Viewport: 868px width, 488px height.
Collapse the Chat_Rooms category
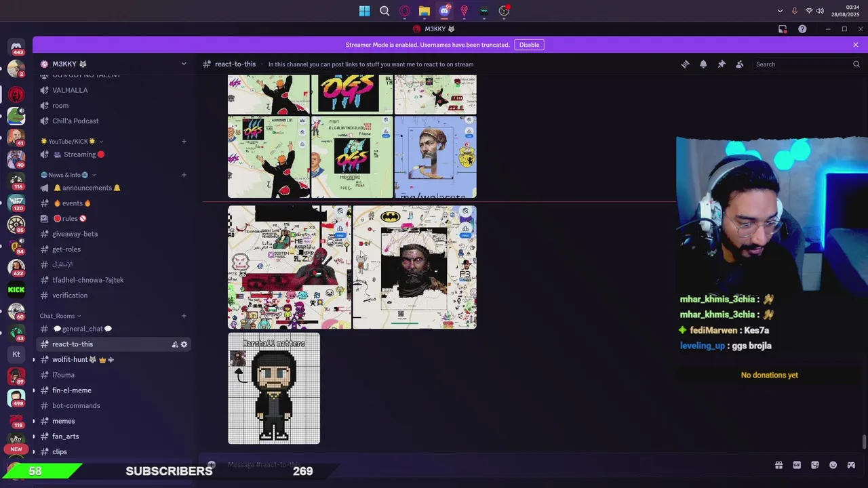click(x=60, y=316)
